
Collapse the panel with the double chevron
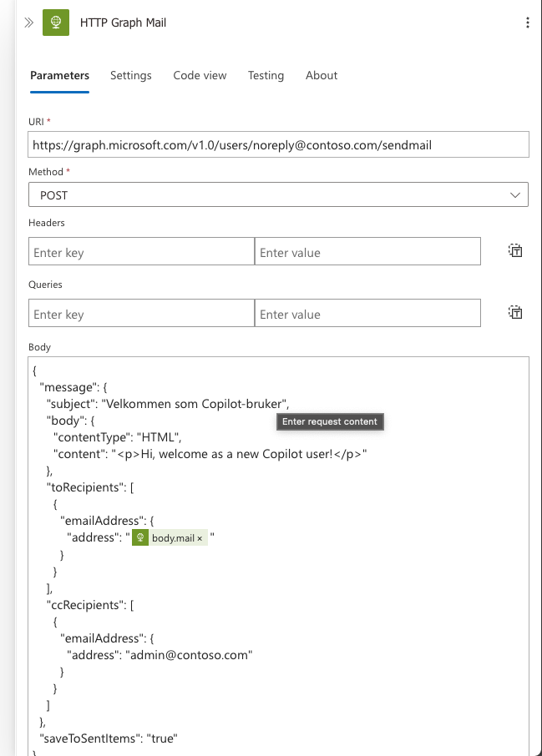(x=29, y=23)
